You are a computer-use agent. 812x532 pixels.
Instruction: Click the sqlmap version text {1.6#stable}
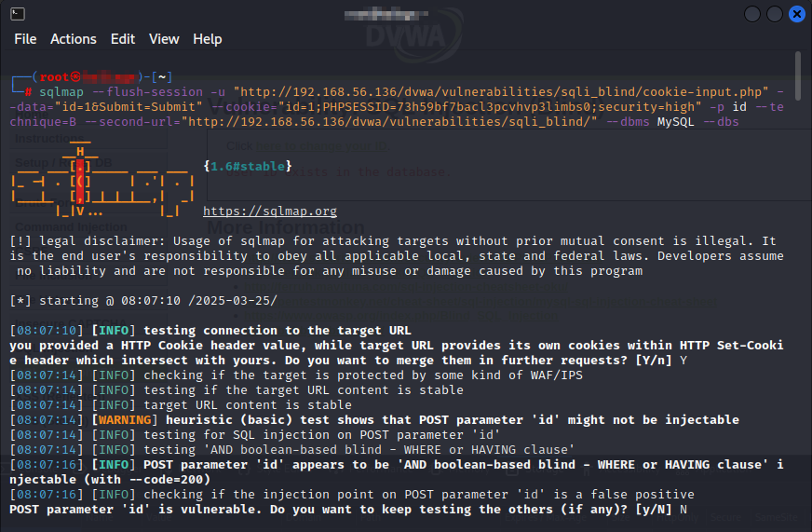point(248,166)
